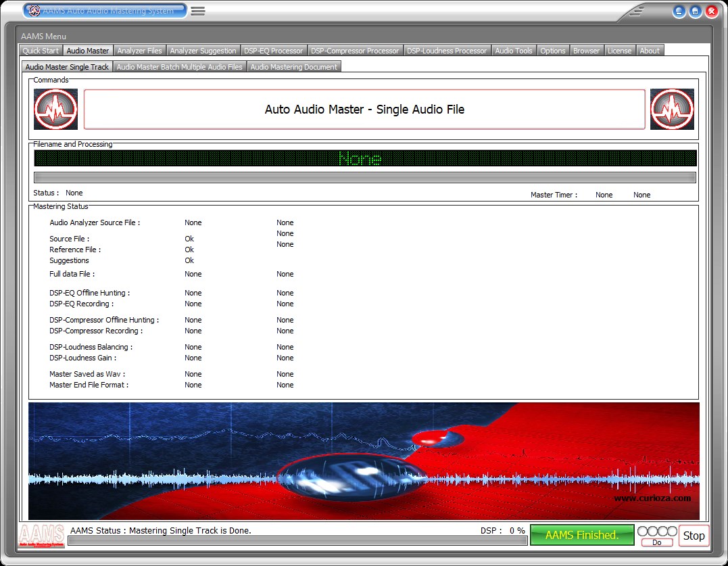This screenshot has width=728, height=566.
Task: Click the green LED filename display showing None
Action: click(x=365, y=158)
